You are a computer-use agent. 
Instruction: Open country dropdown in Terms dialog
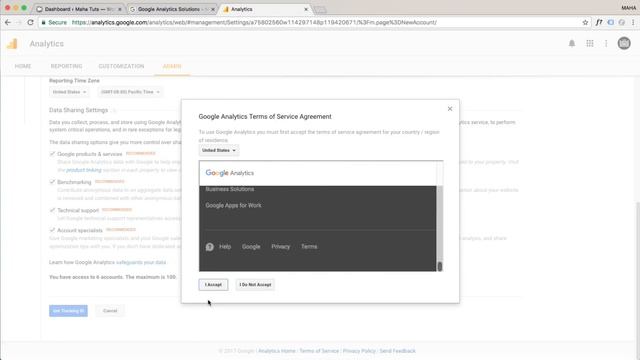pos(219,150)
